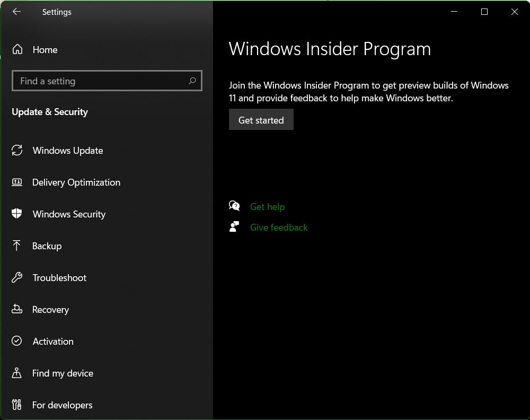The image size is (530, 420).
Task: Open the Home settings page
Action: (x=45, y=50)
